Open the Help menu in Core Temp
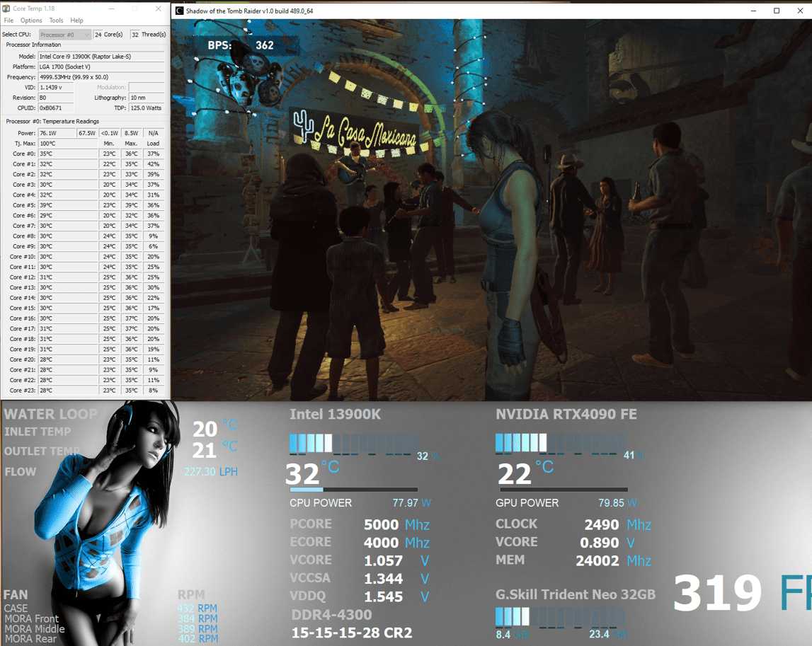 click(x=76, y=21)
